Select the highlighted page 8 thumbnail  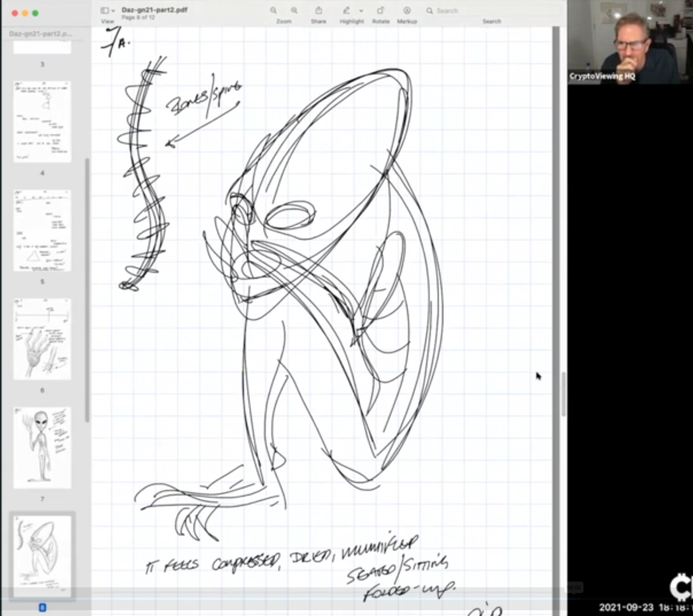[x=42, y=556]
